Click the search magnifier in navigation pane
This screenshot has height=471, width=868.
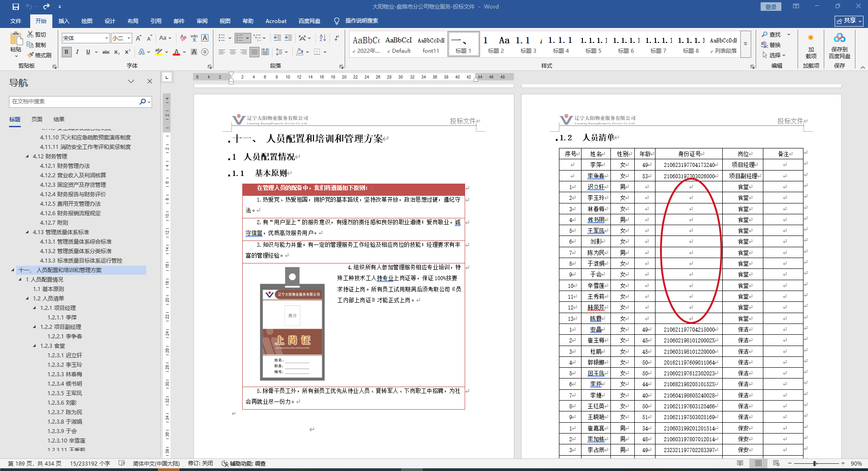(143, 102)
